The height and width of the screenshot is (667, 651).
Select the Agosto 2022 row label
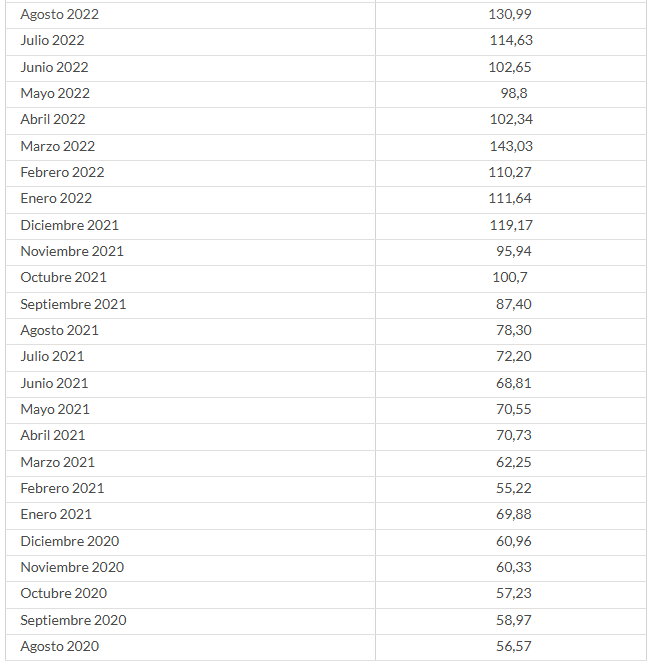click(59, 15)
